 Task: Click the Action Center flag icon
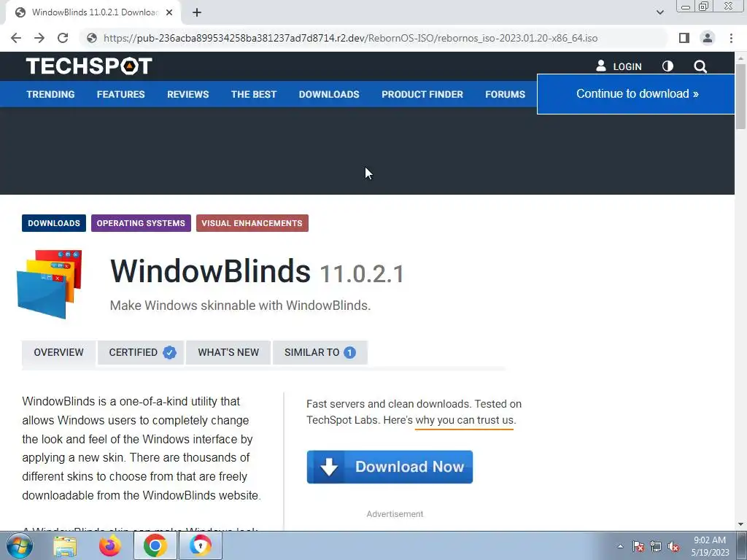tap(638, 546)
